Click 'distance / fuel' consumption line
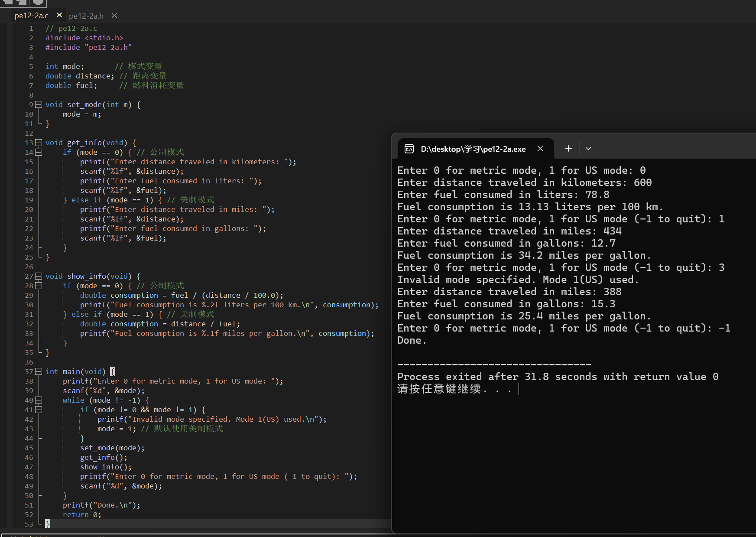The image size is (756, 537). (160, 324)
